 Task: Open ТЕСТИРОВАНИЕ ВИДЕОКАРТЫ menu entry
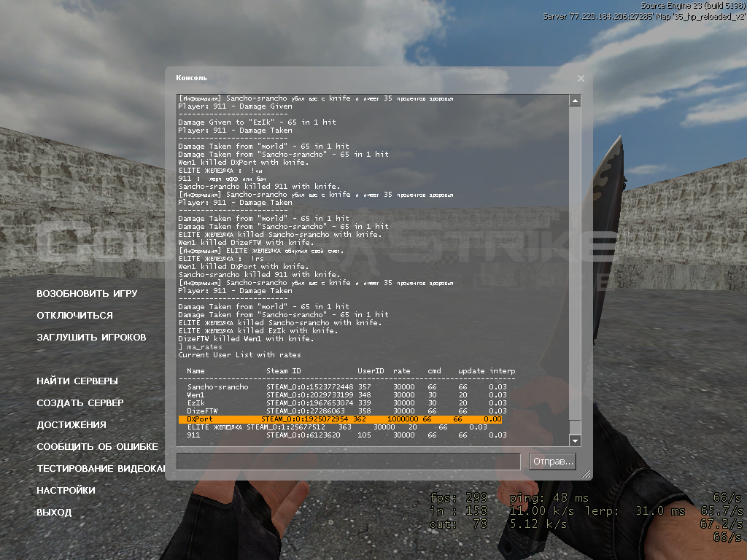[x=101, y=469]
